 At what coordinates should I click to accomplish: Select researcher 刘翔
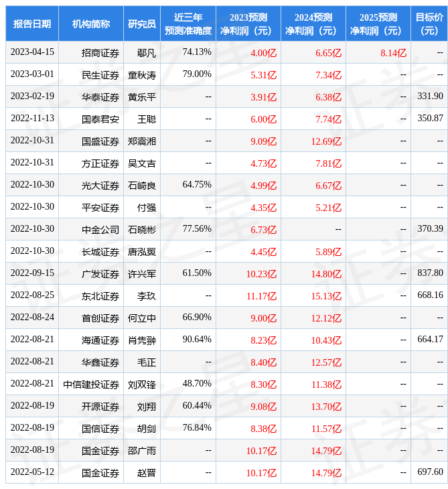[x=147, y=407]
